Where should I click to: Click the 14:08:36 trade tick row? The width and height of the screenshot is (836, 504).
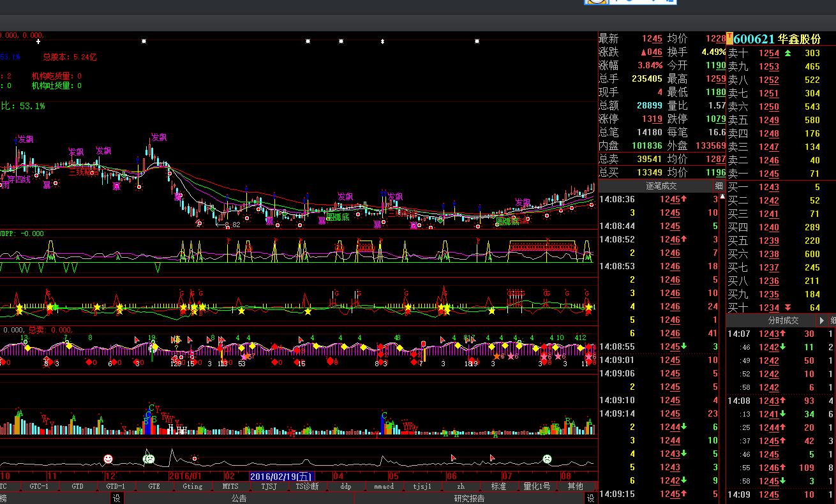coord(659,200)
